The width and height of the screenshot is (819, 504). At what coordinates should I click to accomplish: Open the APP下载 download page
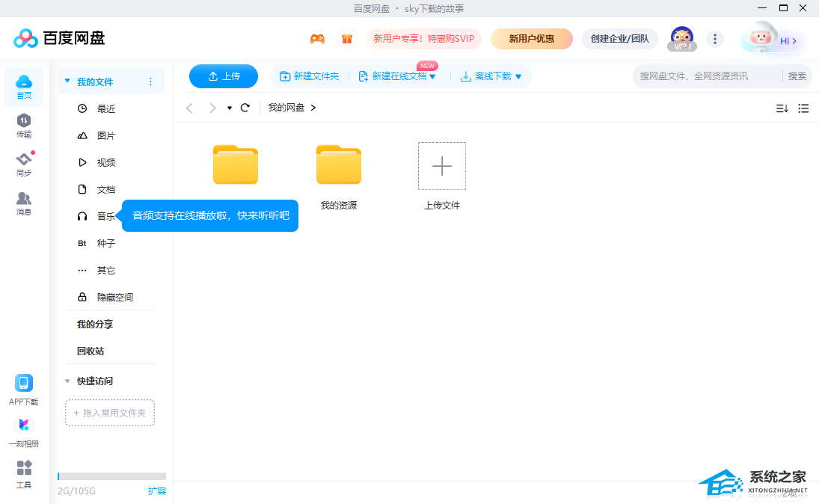(x=23, y=390)
